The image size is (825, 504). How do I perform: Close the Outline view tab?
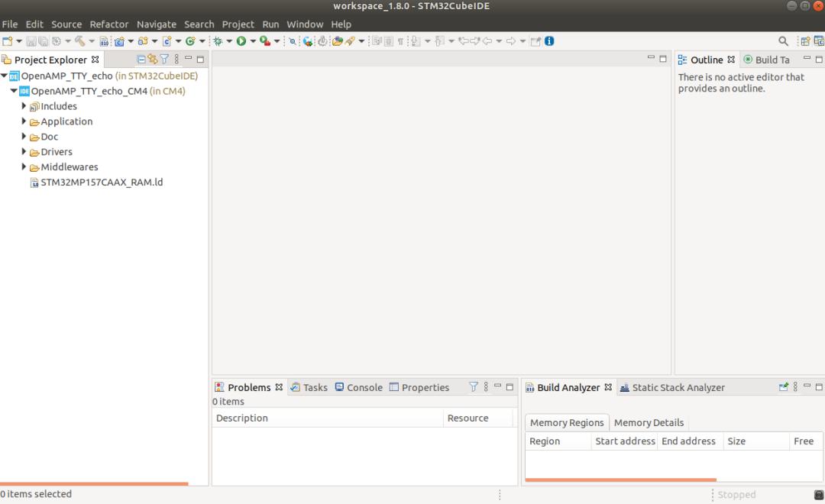point(731,60)
